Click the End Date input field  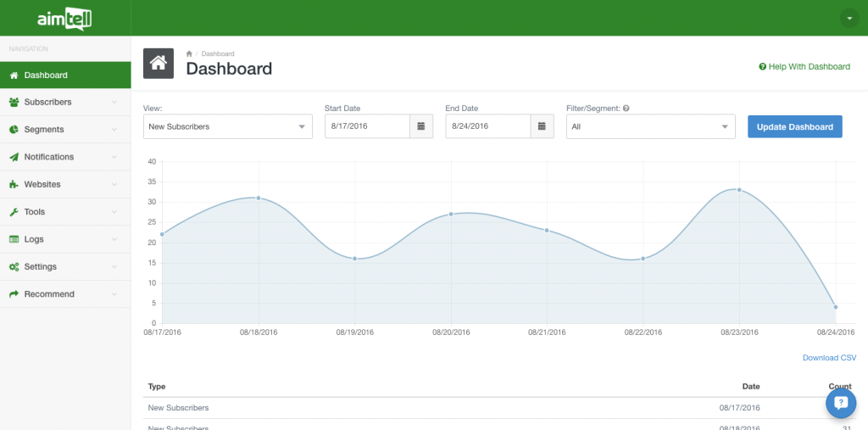[487, 126]
